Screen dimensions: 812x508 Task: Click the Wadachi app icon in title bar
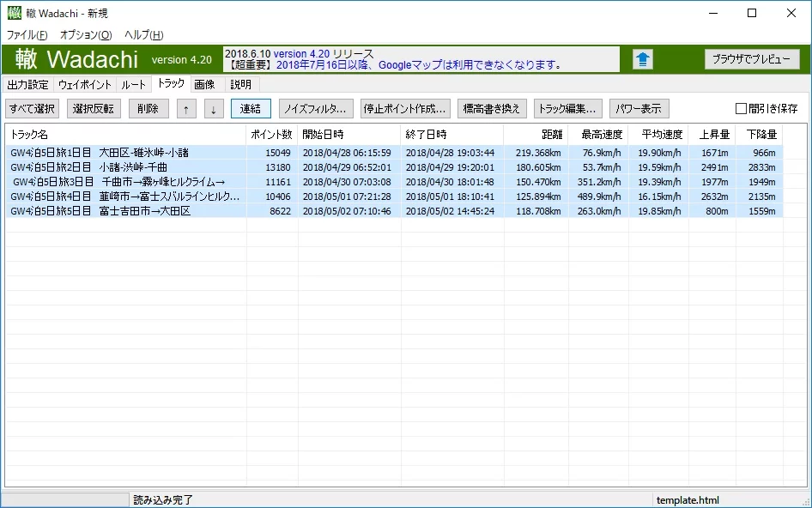(x=14, y=13)
